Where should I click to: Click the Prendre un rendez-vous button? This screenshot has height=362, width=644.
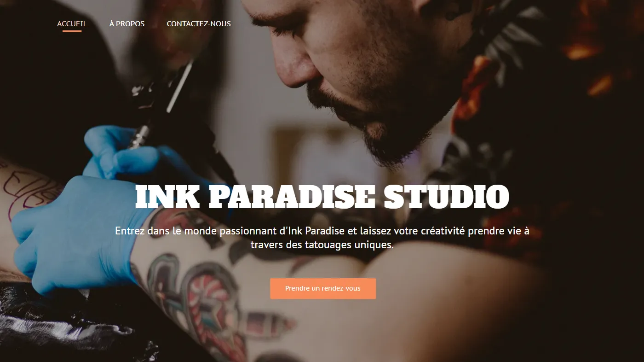point(323,288)
